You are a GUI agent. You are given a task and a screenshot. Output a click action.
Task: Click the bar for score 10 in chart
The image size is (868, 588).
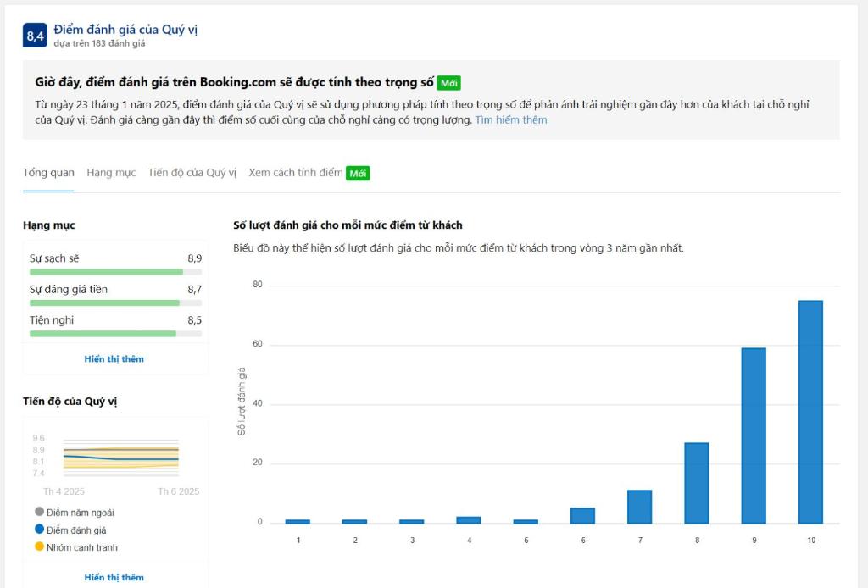pyautogui.click(x=810, y=412)
